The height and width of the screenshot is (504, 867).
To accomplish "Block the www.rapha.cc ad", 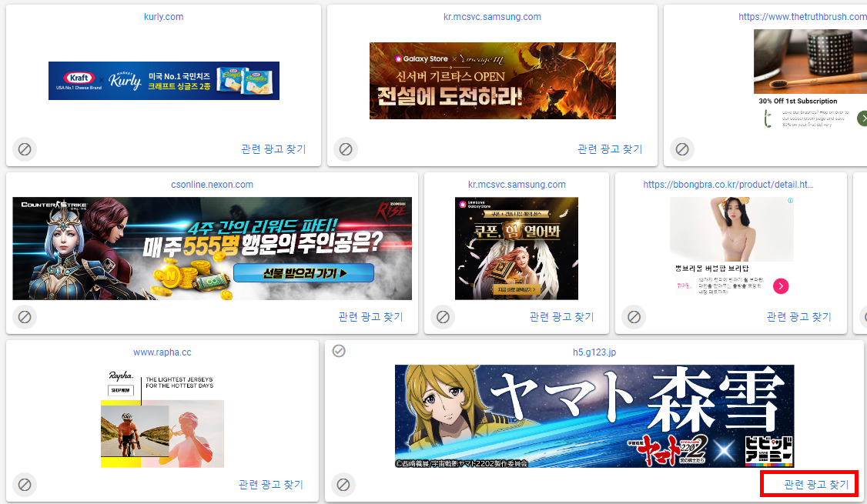I will [25, 486].
